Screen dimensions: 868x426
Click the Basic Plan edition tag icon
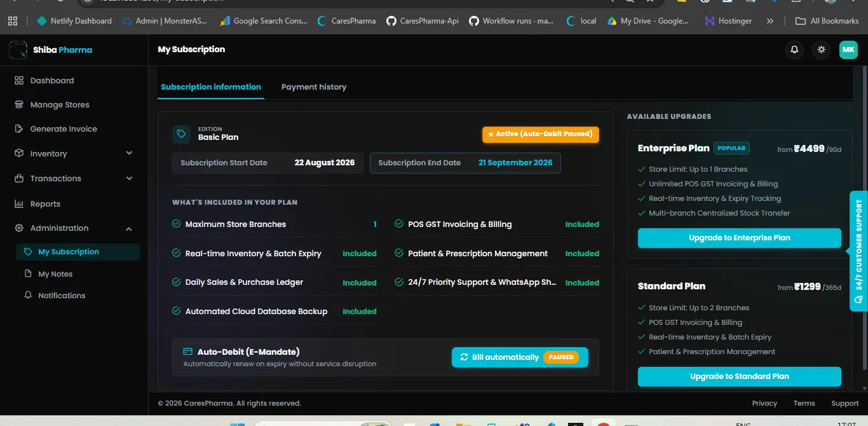(181, 134)
